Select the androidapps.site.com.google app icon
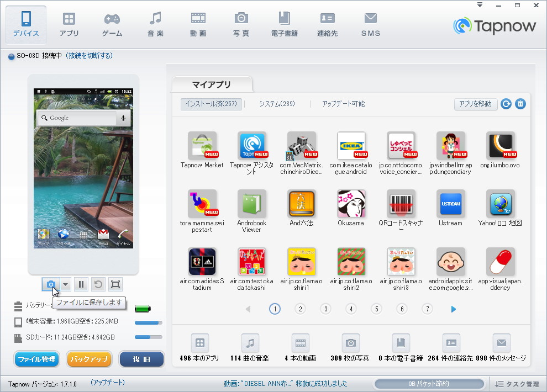 pos(450,262)
